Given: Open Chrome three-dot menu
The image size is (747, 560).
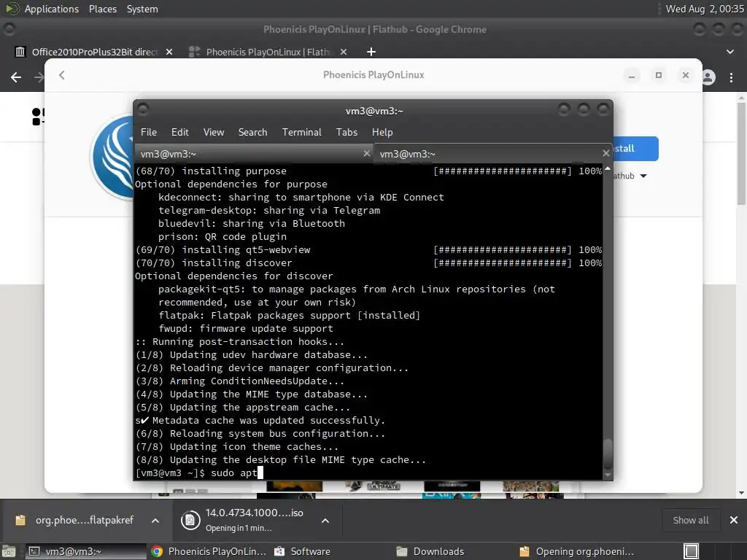Looking at the screenshot, I should point(731,77).
